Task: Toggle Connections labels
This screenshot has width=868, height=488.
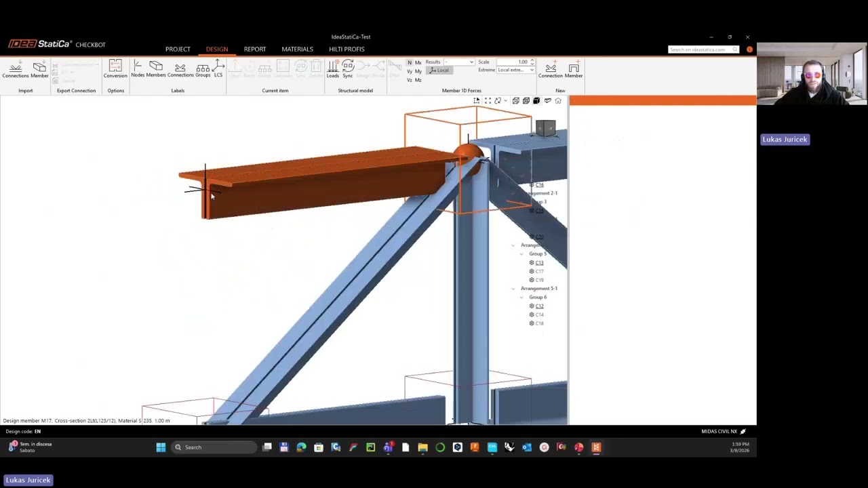Action: [180, 69]
